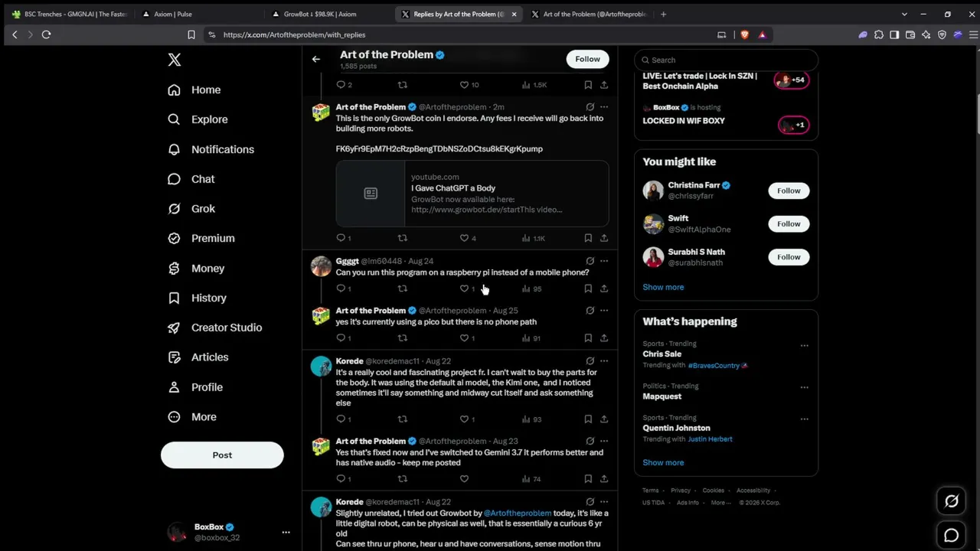This screenshot has width=980, height=551.
Task: Open the 'I Gave ChatGPT a Body' YouTube card
Action: 472,194
